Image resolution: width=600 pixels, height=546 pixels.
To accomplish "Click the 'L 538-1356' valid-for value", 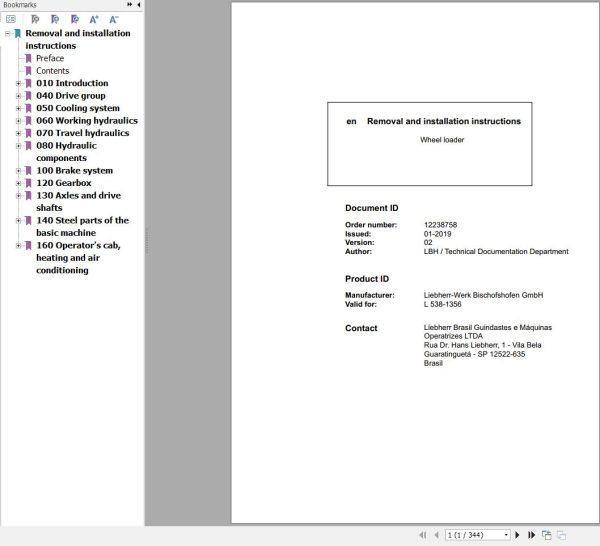I will (x=442, y=304).
